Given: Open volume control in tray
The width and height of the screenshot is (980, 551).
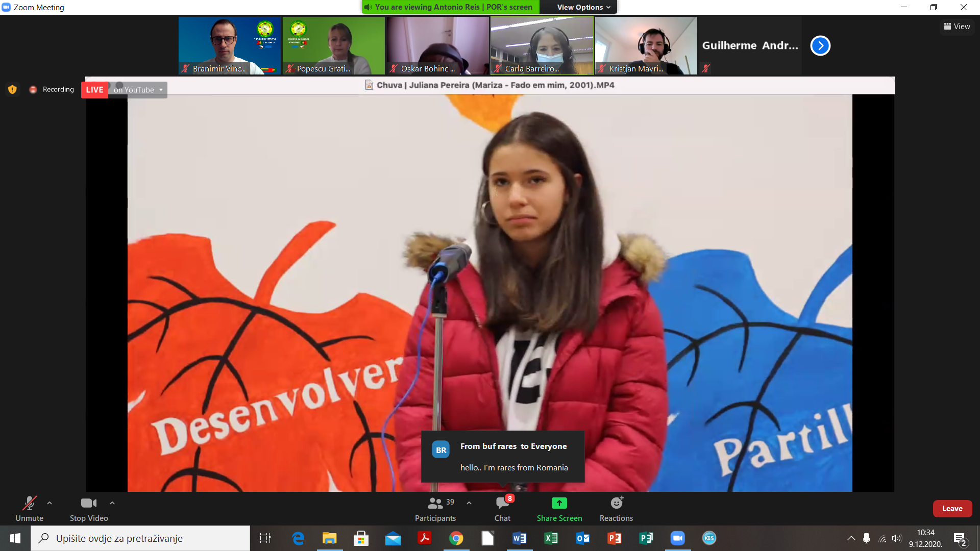Looking at the screenshot, I should 897,538.
